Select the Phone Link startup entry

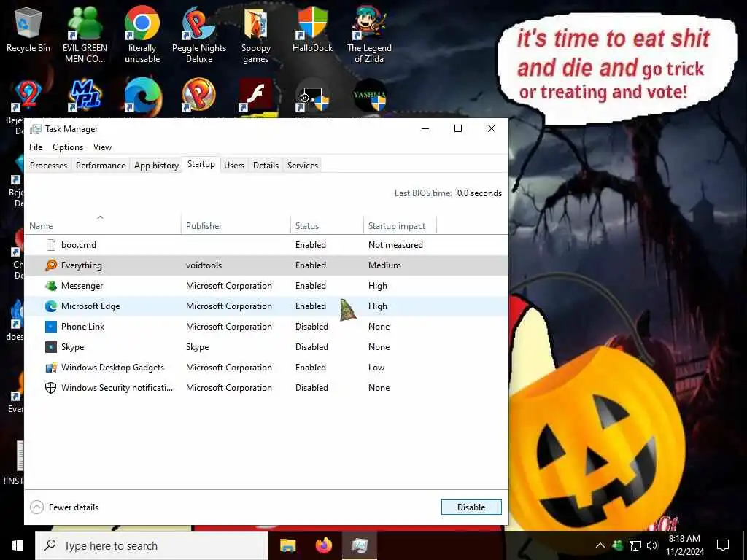click(266, 327)
